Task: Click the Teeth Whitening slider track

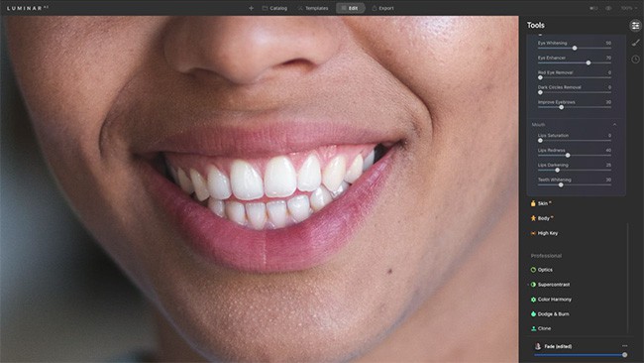Action: [x=575, y=185]
